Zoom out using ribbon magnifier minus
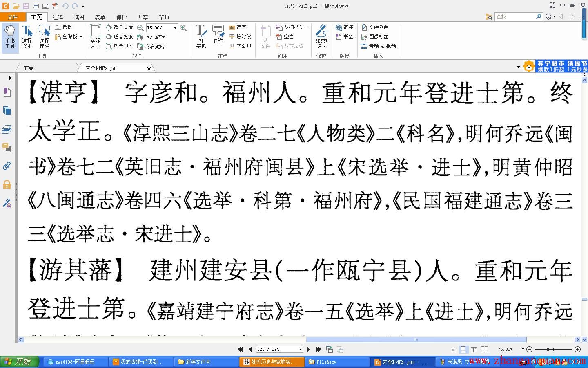 (140, 28)
